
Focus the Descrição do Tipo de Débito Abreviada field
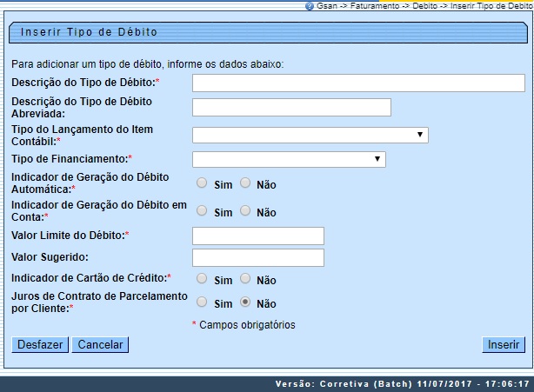coord(290,107)
